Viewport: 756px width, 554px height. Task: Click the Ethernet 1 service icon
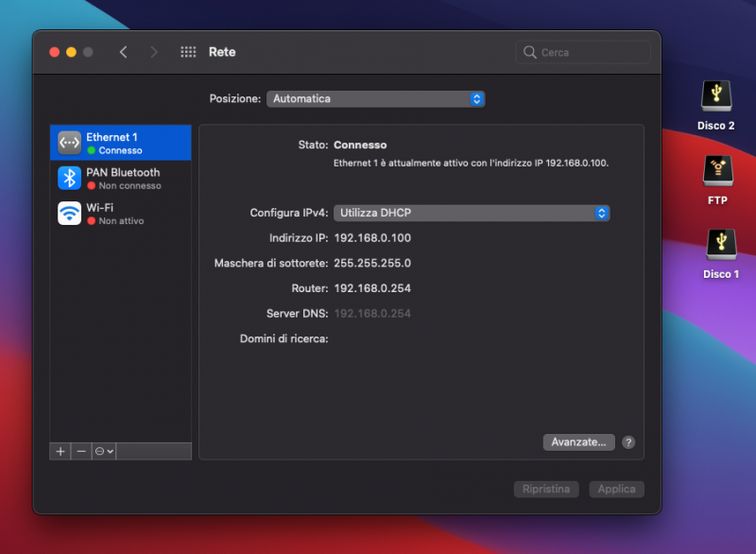[69, 143]
